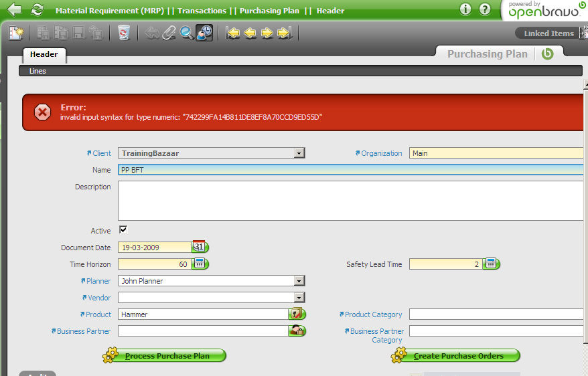Click the refresh icon in title bar

click(x=37, y=10)
